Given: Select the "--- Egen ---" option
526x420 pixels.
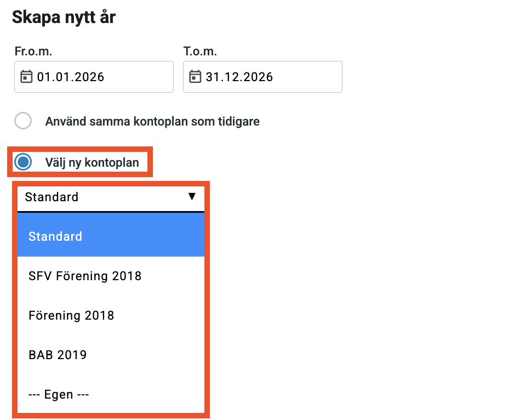Looking at the screenshot, I should [x=59, y=394].
